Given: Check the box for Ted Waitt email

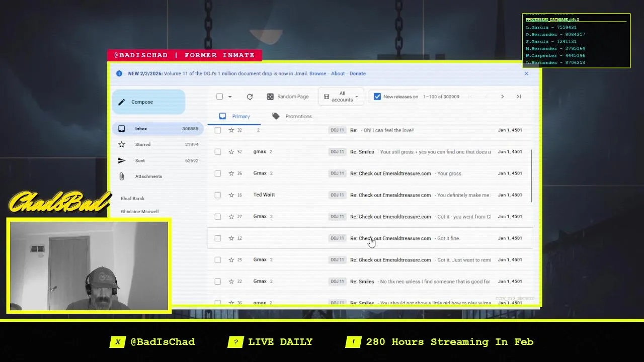Looking at the screenshot, I should [x=218, y=195].
